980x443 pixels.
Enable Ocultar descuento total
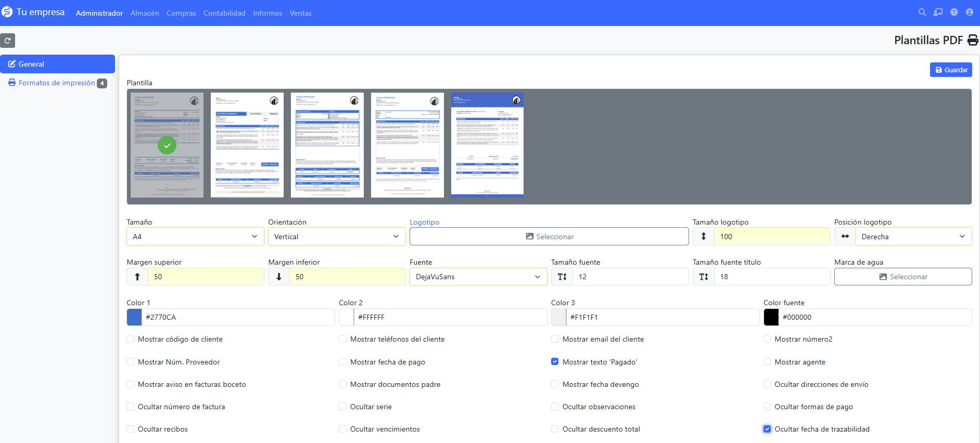[555, 429]
